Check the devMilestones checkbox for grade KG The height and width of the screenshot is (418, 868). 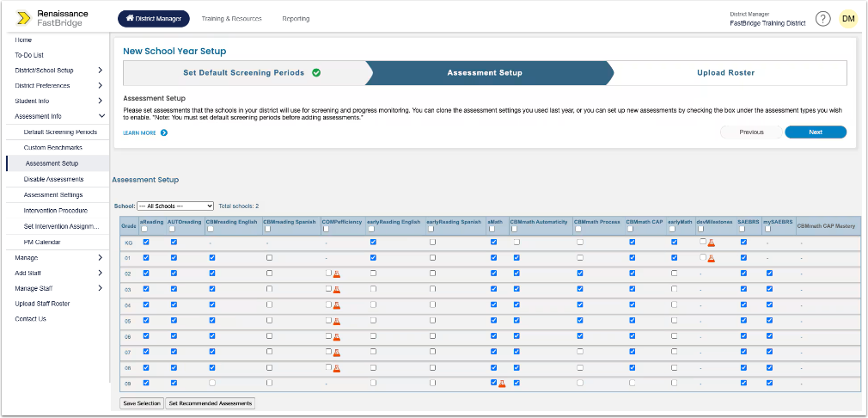(x=703, y=242)
